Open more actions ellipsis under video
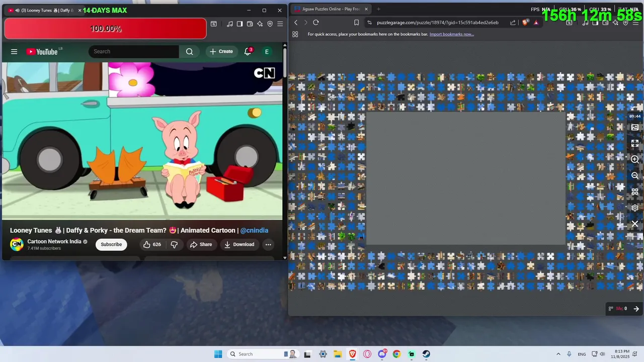 tap(268, 244)
